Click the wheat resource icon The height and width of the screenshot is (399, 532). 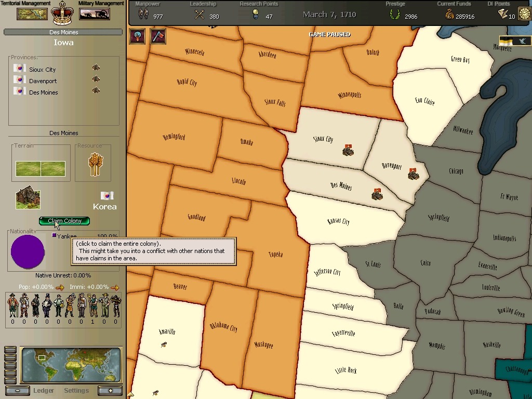(96, 164)
